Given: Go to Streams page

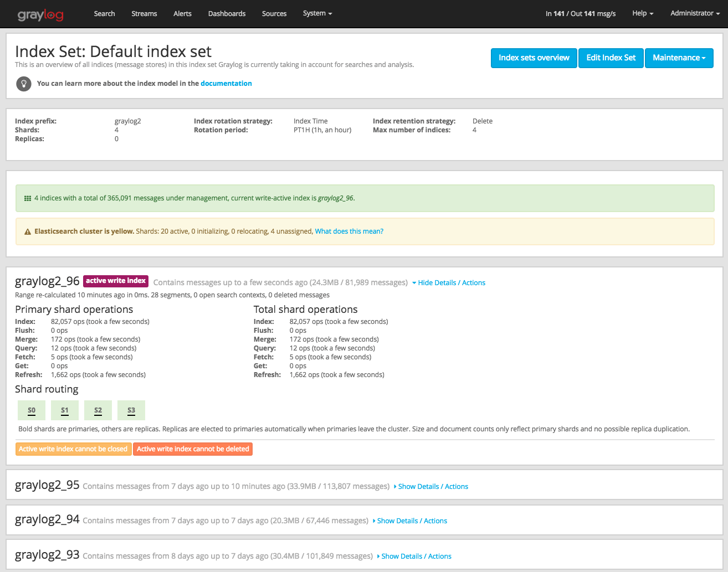Looking at the screenshot, I should 144,13.
